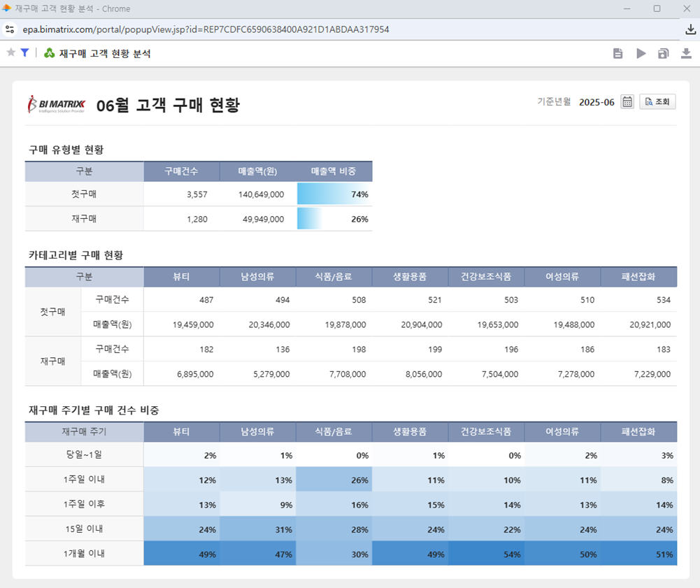
Task: Click the favorite star icon
Action: (x=10, y=52)
